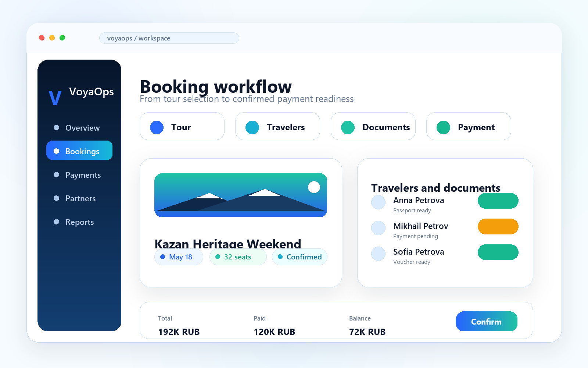Click Mikhail Petrov's avatar
This screenshot has height=368, width=588.
click(x=378, y=228)
